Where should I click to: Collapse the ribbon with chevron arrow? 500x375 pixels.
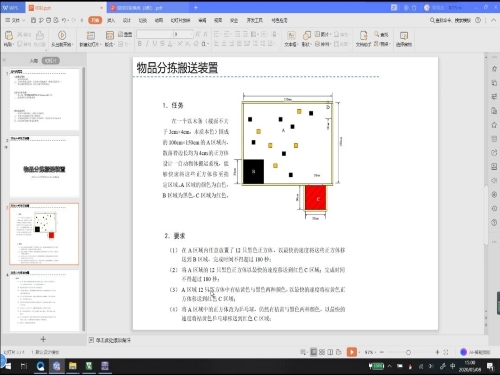pos(492,20)
